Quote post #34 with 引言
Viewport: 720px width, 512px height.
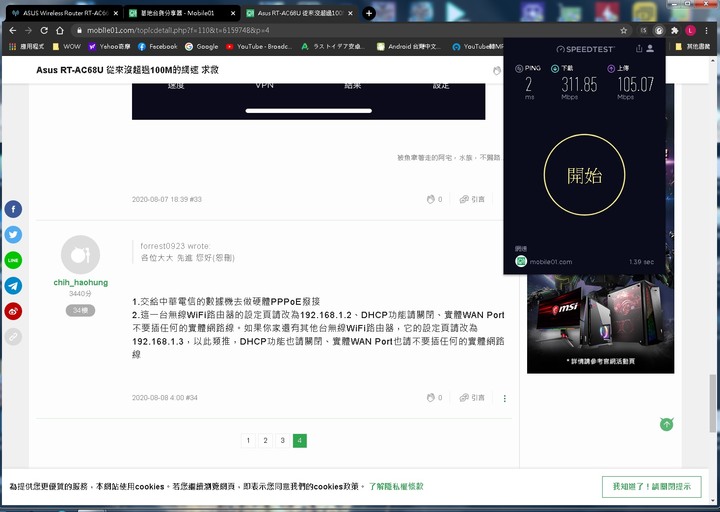click(x=472, y=397)
